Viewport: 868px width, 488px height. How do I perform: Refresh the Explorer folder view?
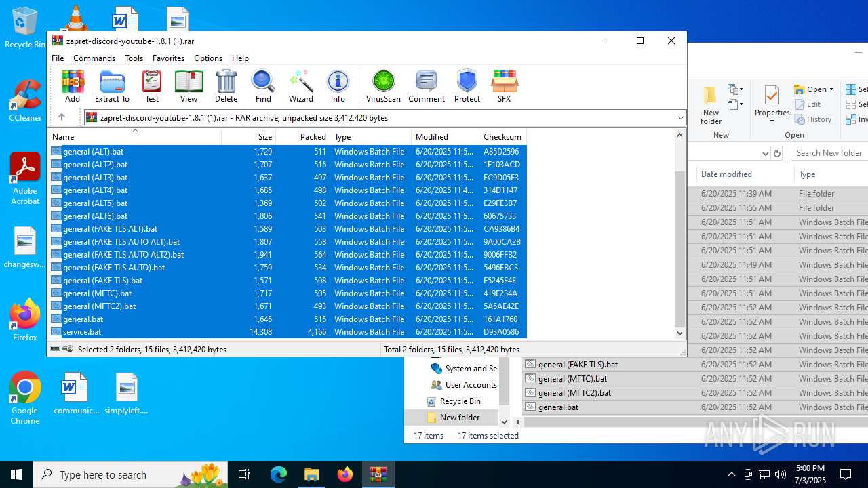(x=777, y=153)
